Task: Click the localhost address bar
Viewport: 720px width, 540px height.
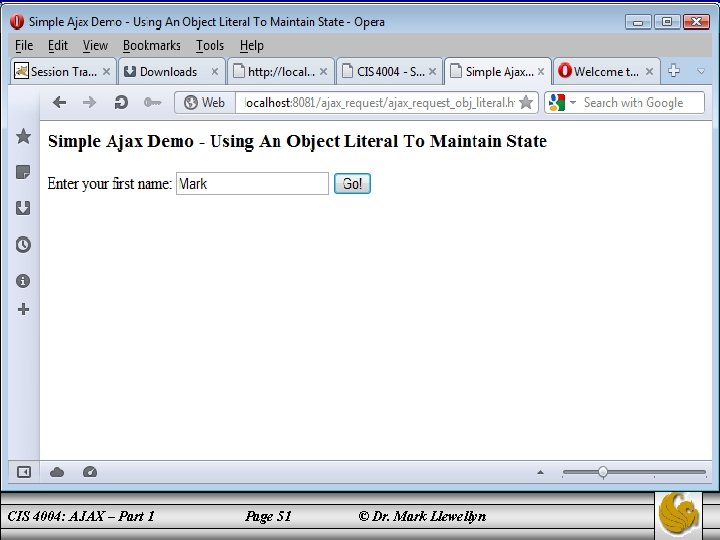Action: tap(377, 102)
